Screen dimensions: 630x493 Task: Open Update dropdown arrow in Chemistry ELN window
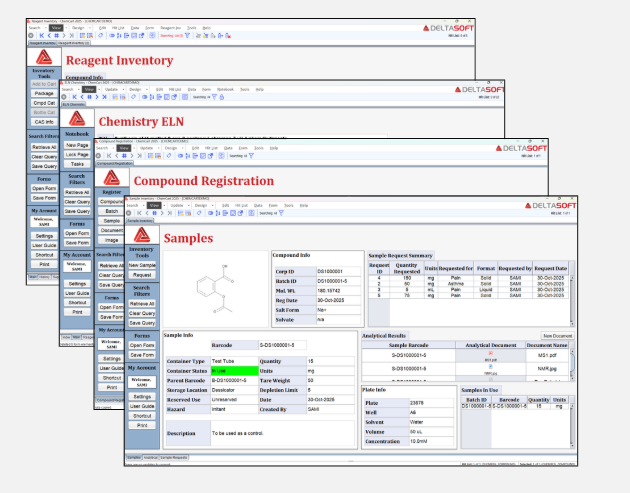pos(123,89)
